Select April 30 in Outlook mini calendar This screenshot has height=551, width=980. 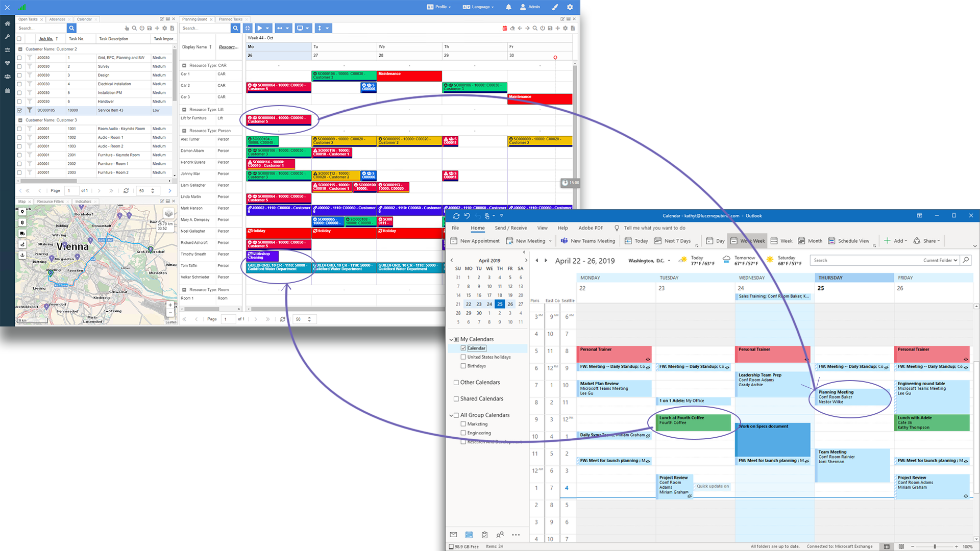pyautogui.click(x=479, y=313)
